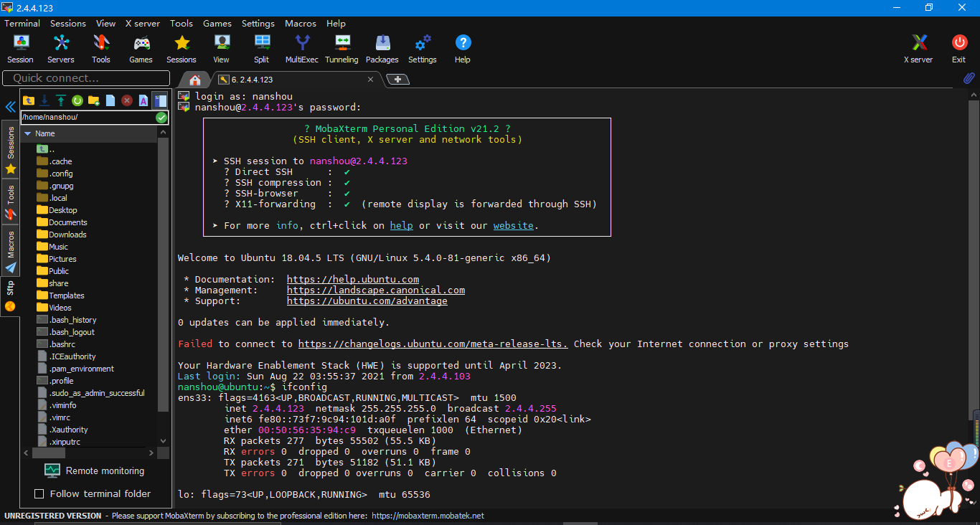Upload files with the up arrow icon
Screen dimensions: 980x525
click(61, 100)
